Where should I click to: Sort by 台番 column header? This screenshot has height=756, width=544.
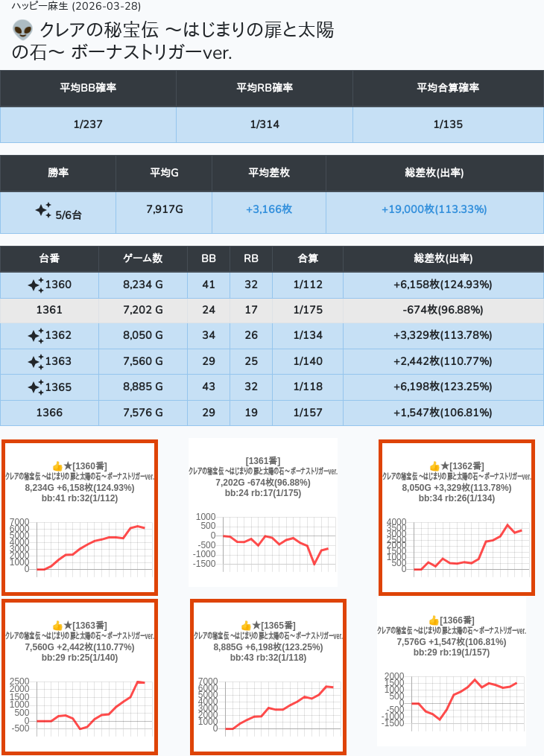tap(49, 258)
